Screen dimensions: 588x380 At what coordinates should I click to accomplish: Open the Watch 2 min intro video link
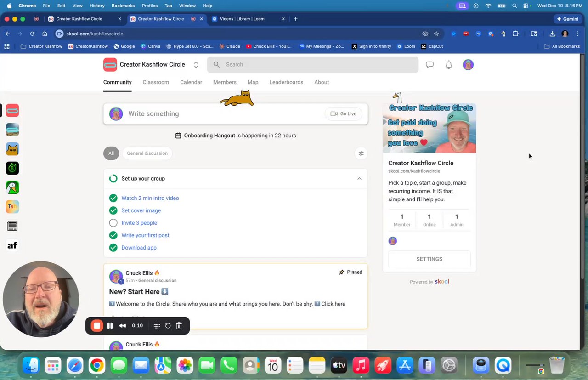pos(150,198)
